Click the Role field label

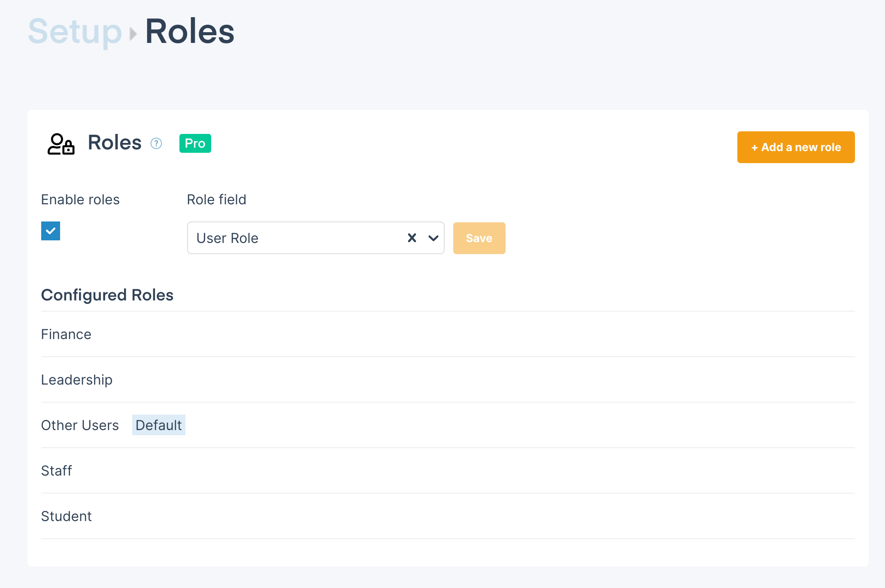[217, 200]
